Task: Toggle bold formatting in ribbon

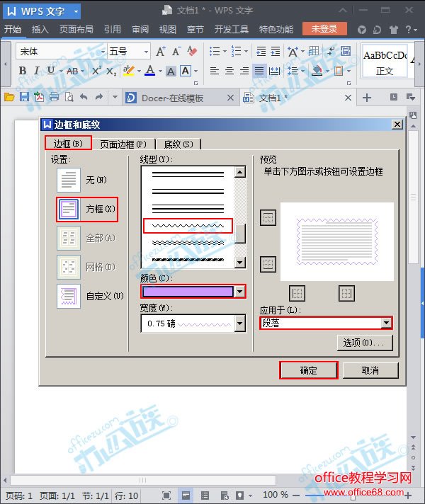Action: pos(22,70)
